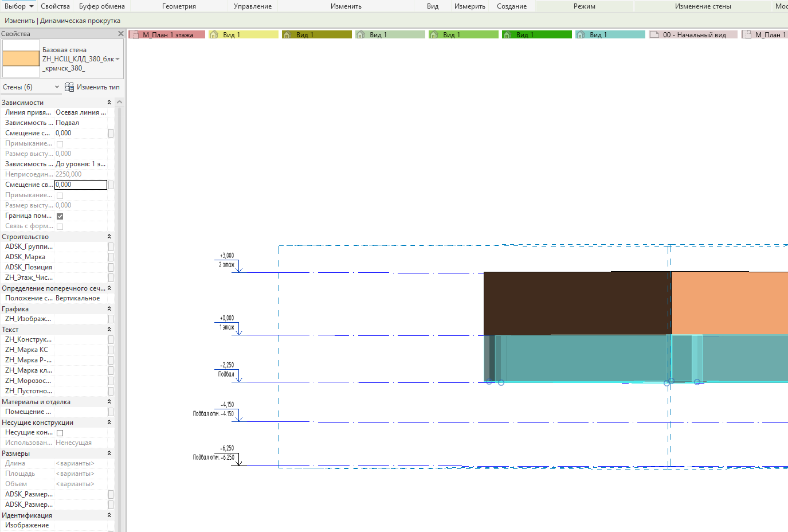Click the small button on the ZH_Марка кл... row
The height and width of the screenshot is (532, 788).
click(111, 370)
